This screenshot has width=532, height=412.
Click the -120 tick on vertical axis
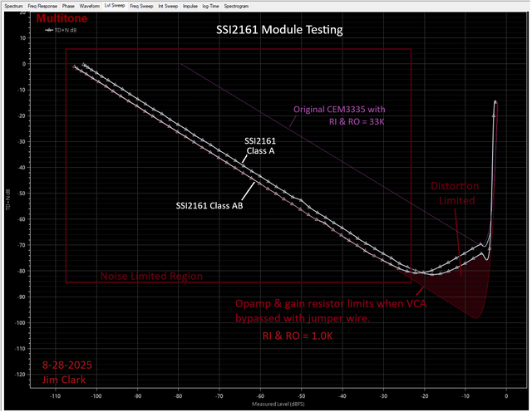(20, 375)
